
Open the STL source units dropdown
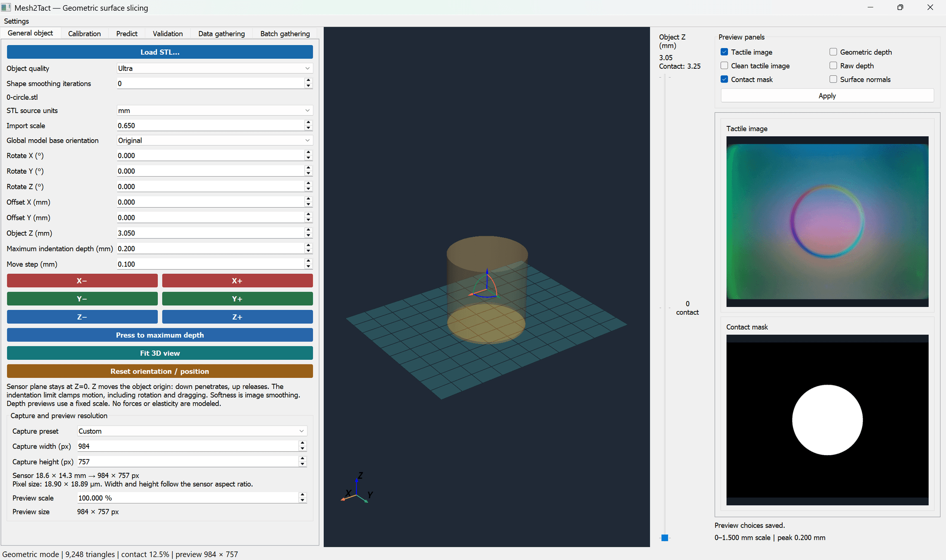[x=215, y=110]
